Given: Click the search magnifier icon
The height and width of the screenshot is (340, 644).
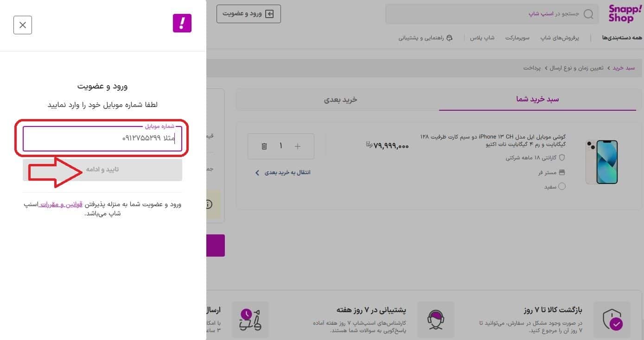Looking at the screenshot, I should (x=588, y=14).
